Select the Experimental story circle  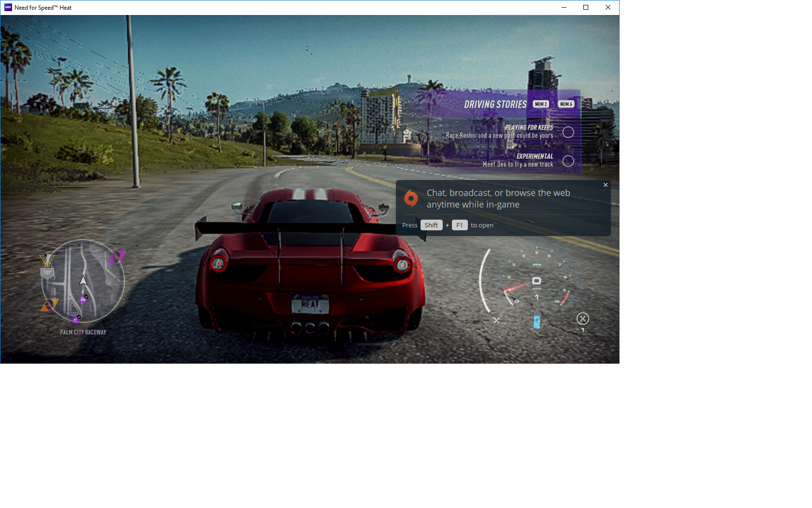[x=568, y=161]
